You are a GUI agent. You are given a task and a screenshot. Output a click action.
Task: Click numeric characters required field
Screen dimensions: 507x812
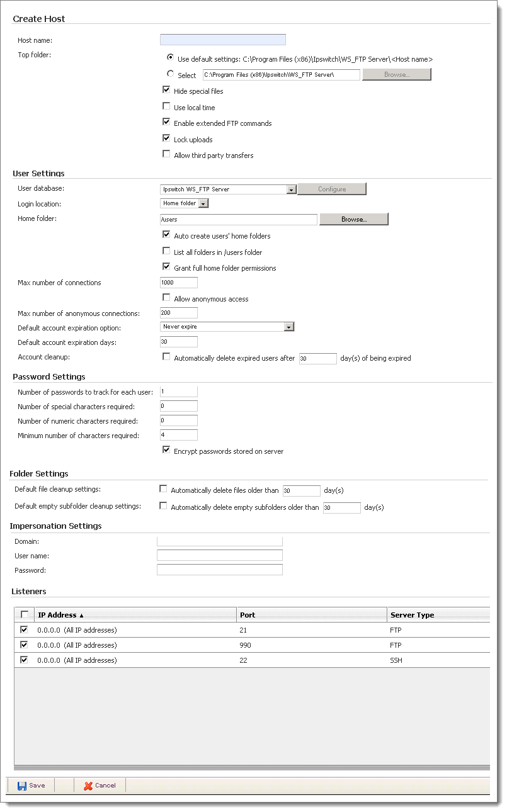[x=179, y=420]
